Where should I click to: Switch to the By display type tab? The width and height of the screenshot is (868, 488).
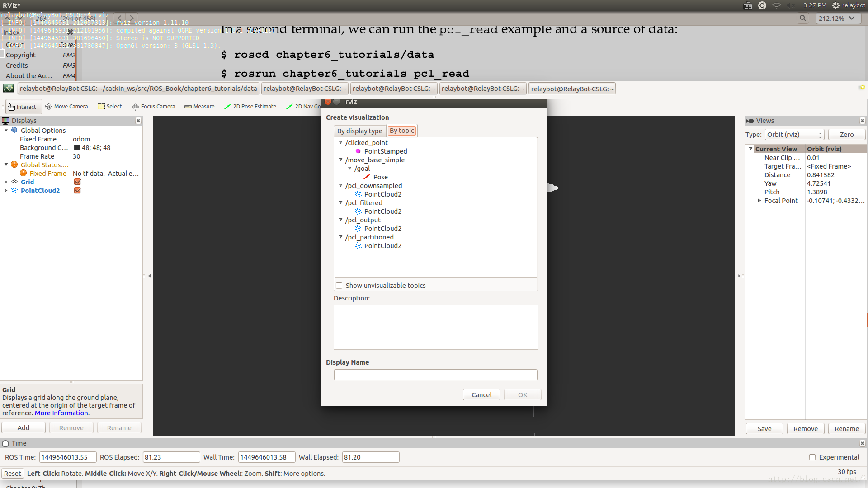pos(359,131)
